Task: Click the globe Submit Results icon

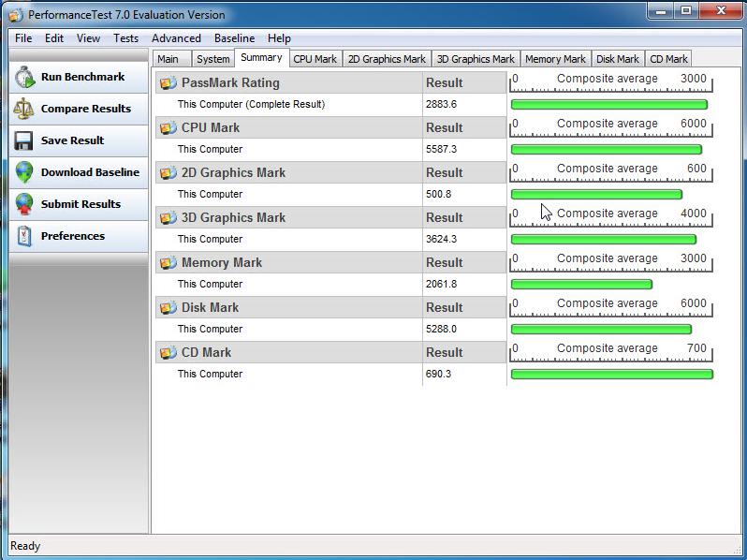Action: [x=24, y=204]
